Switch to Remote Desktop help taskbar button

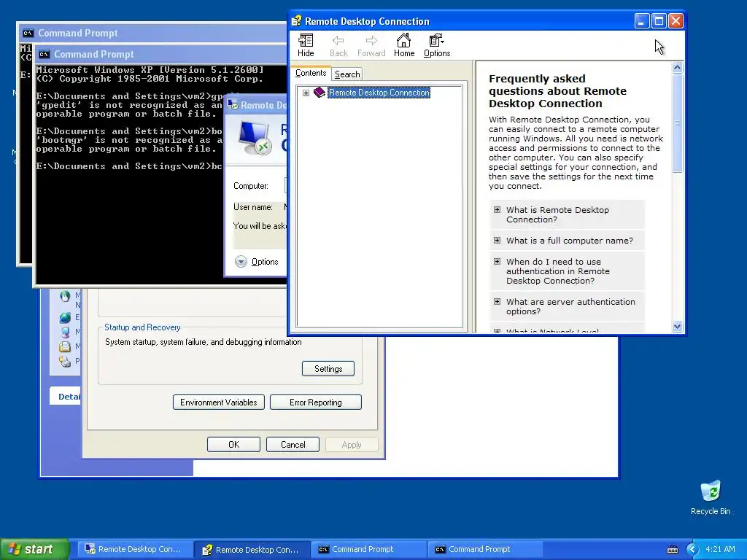tap(252, 550)
